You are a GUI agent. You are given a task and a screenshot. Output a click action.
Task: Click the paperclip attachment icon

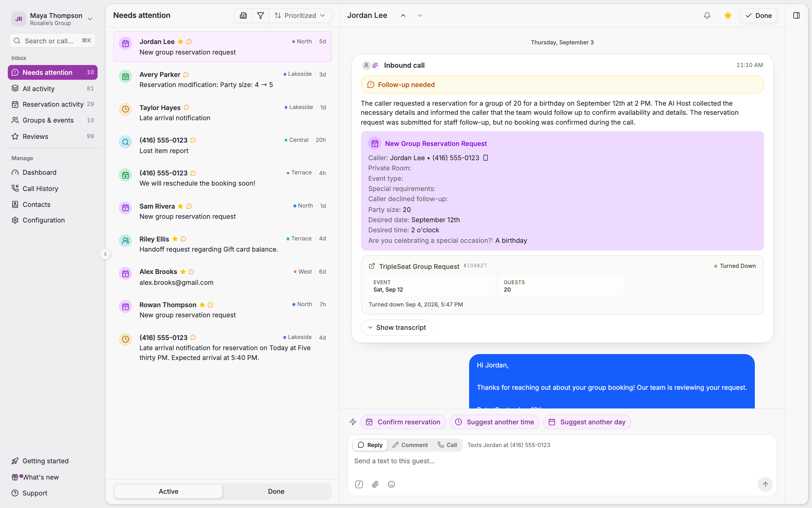pyautogui.click(x=375, y=484)
